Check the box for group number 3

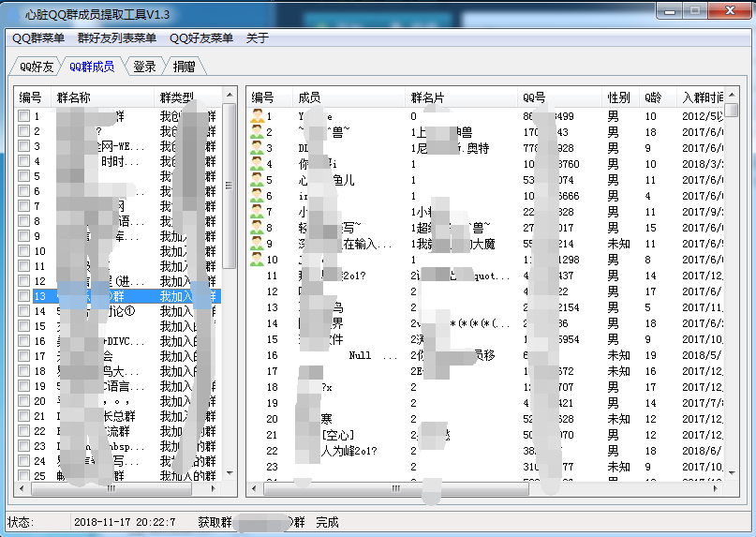[x=23, y=145]
